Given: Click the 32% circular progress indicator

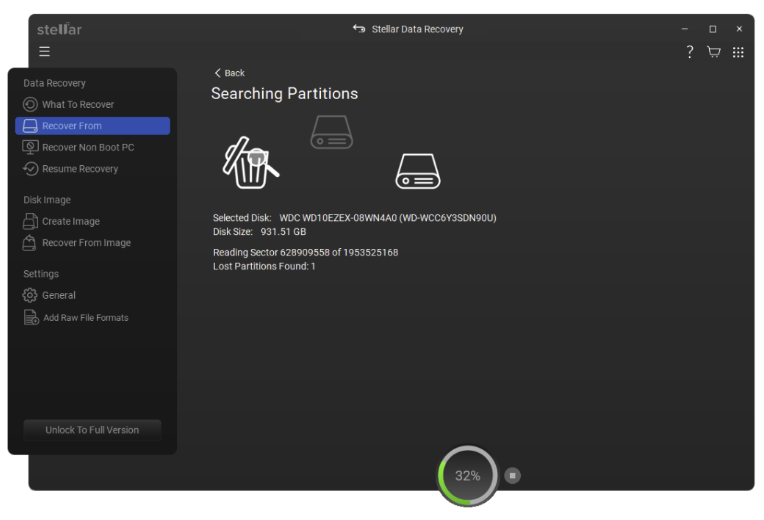Looking at the screenshot, I should pos(467,476).
